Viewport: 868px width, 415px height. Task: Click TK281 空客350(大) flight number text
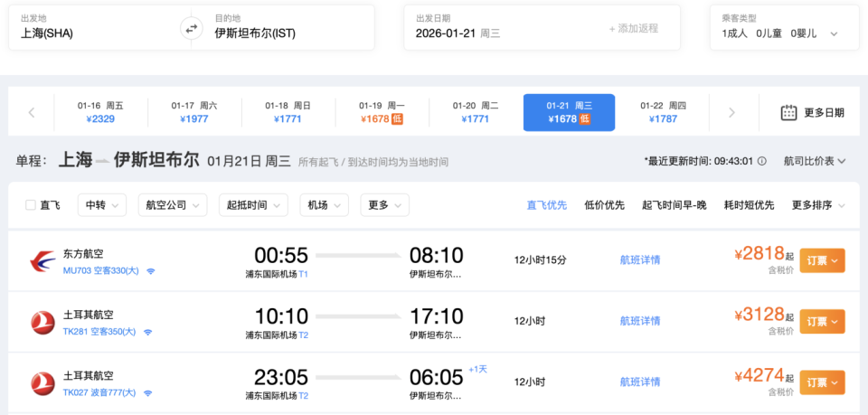coord(99,332)
